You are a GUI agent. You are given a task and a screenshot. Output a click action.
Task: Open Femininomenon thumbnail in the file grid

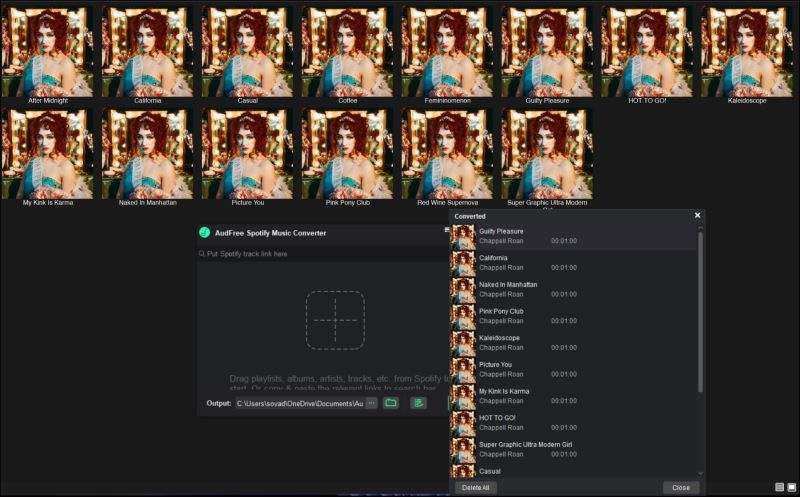(x=447, y=52)
